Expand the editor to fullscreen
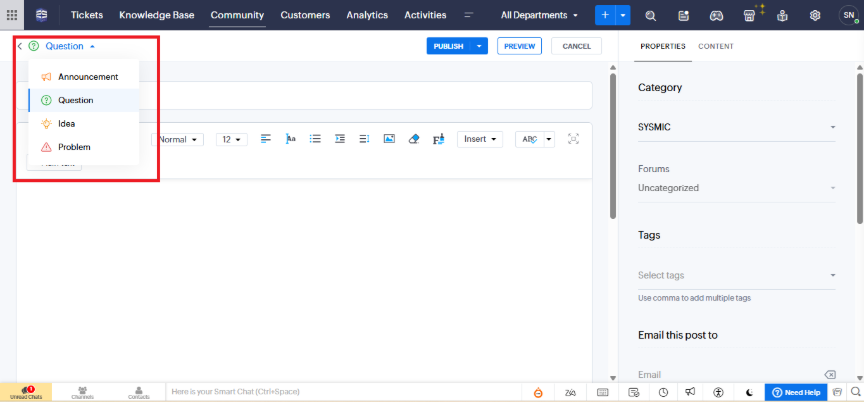Image resolution: width=864 pixels, height=402 pixels. point(573,139)
